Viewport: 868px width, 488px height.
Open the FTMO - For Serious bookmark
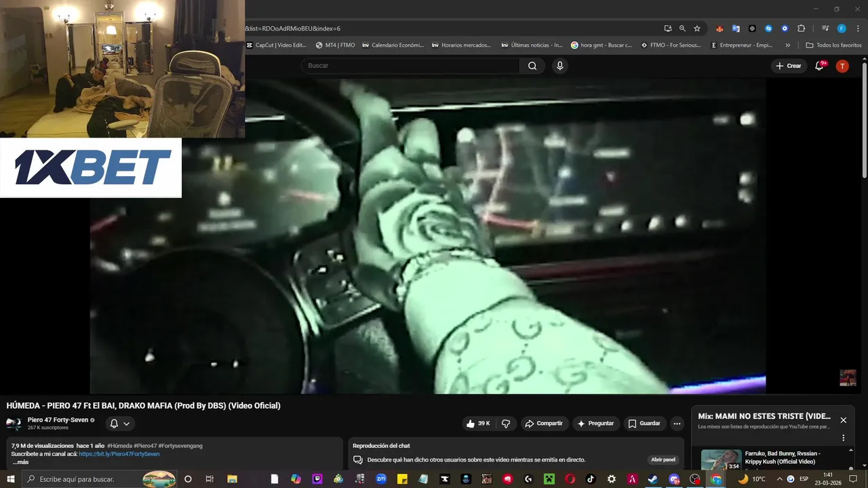671,45
